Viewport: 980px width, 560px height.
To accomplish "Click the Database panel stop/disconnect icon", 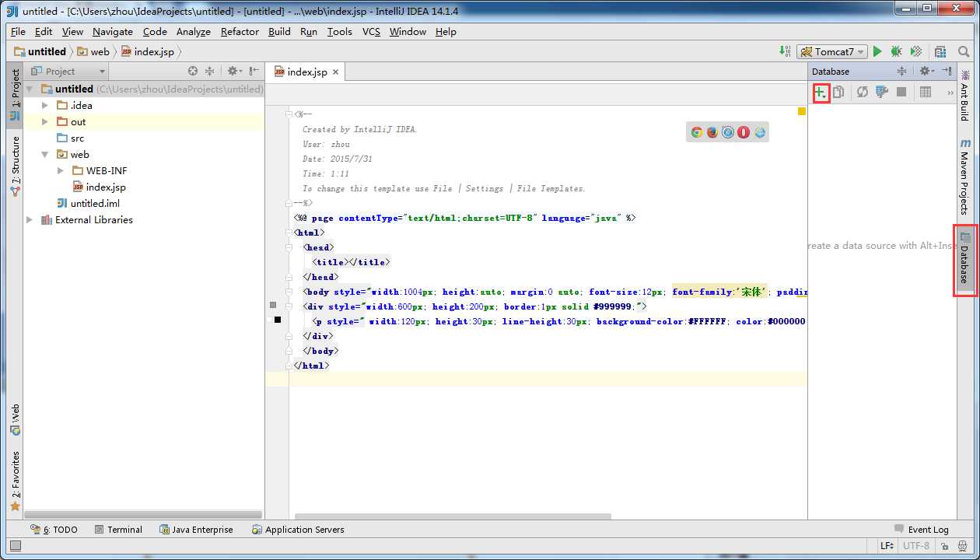I will [901, 92].
